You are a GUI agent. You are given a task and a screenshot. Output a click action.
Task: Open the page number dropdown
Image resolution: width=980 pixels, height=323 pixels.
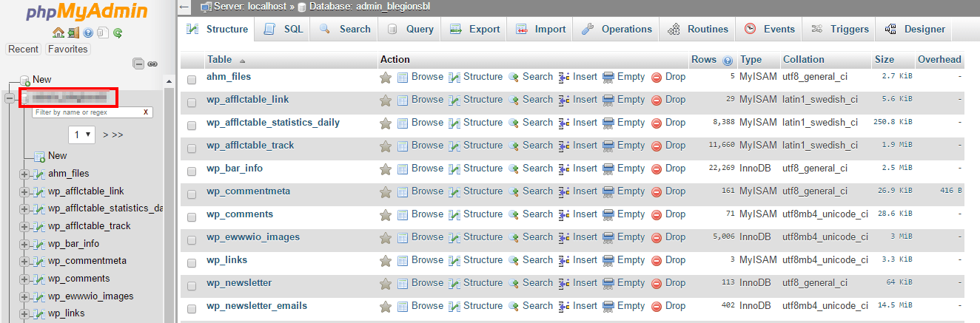point(81,135)
